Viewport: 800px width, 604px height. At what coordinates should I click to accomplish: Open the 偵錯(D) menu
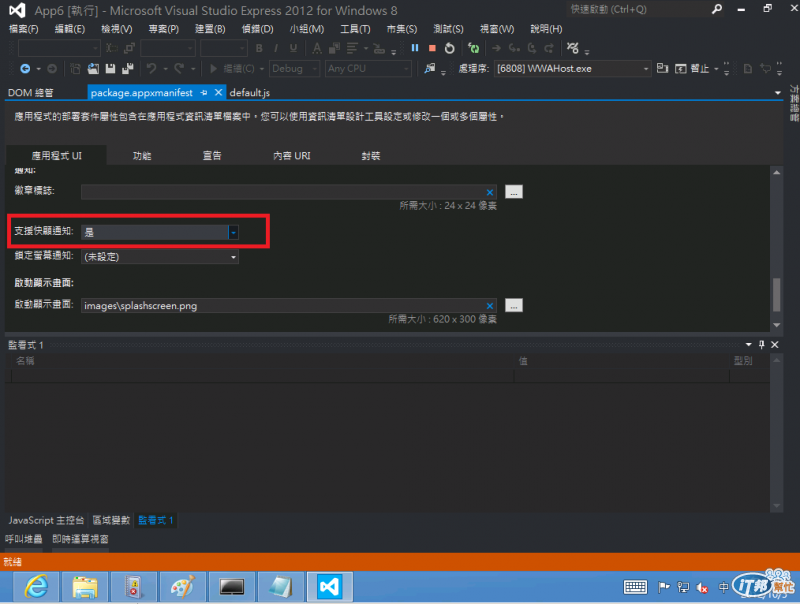click(x=257, y=29)
